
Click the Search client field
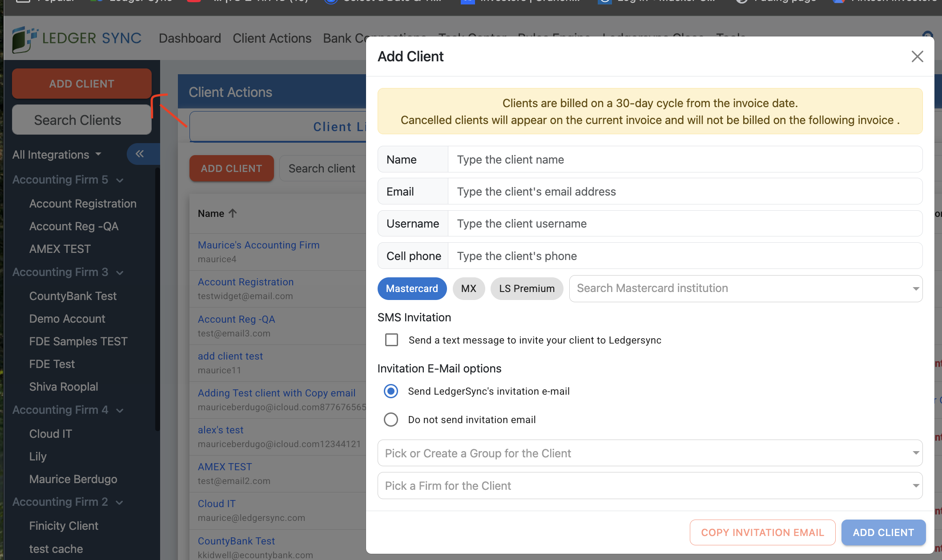(323, 168)
